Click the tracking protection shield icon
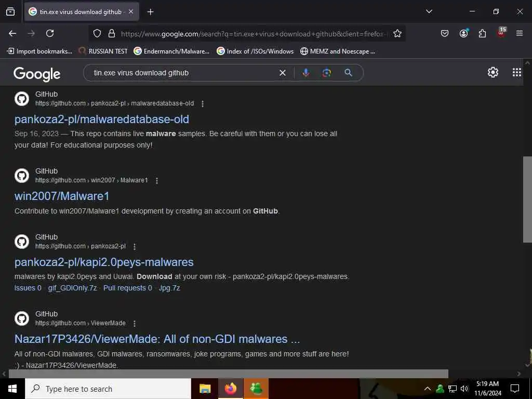This screenshot has height=399, width=532. (x=97, y=33)
